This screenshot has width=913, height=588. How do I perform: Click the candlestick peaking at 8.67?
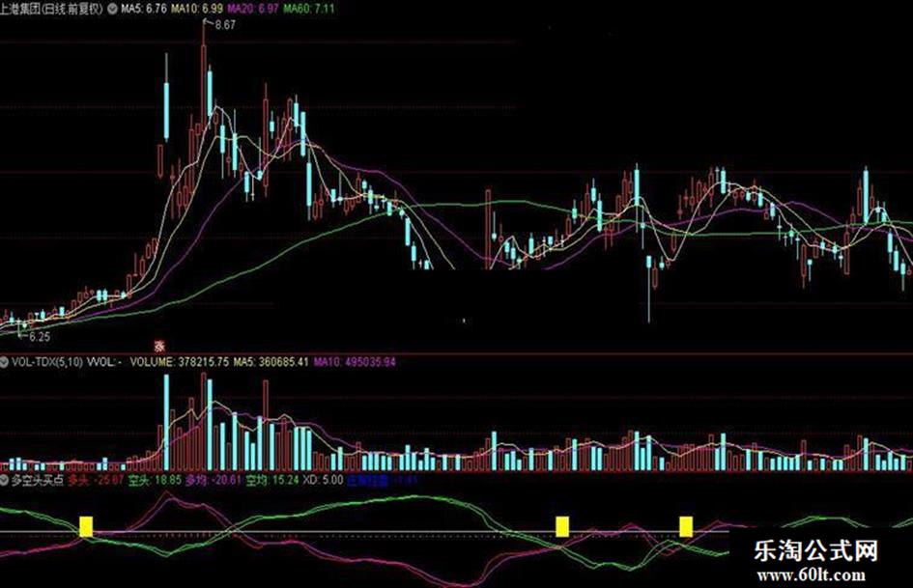click(x=204, y=75)
